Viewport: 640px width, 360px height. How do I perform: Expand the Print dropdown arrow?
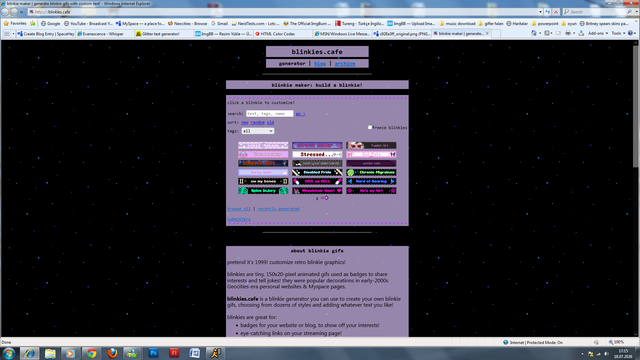(573, 33)
